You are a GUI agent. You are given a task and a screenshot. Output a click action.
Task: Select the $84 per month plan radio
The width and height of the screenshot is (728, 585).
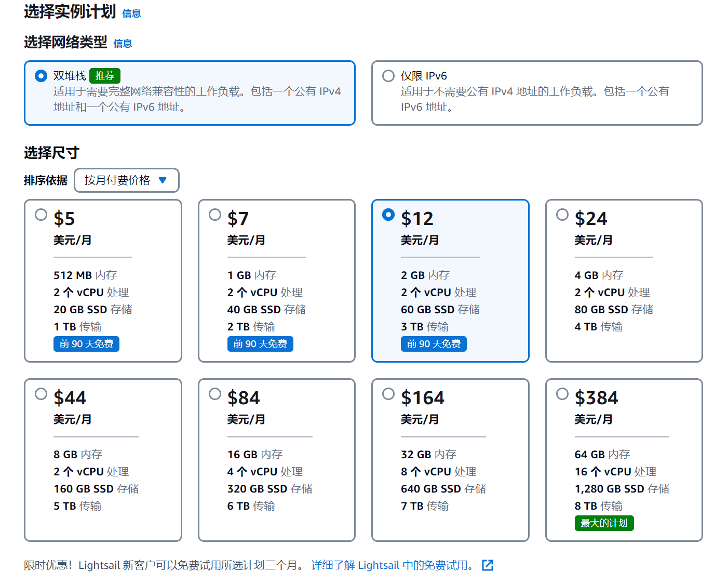(215, 394)
